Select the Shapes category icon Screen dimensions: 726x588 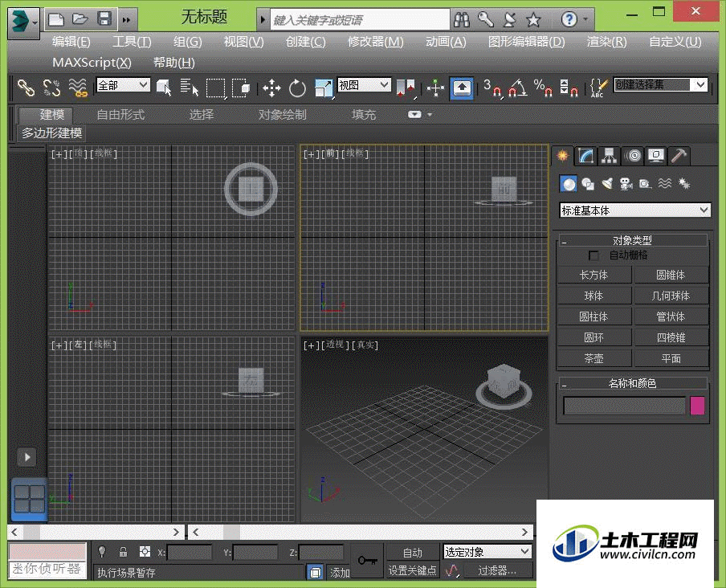pos(588,184)
